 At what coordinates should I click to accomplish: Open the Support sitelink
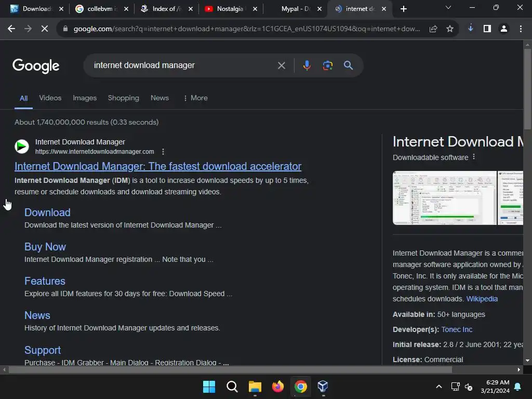43,350
